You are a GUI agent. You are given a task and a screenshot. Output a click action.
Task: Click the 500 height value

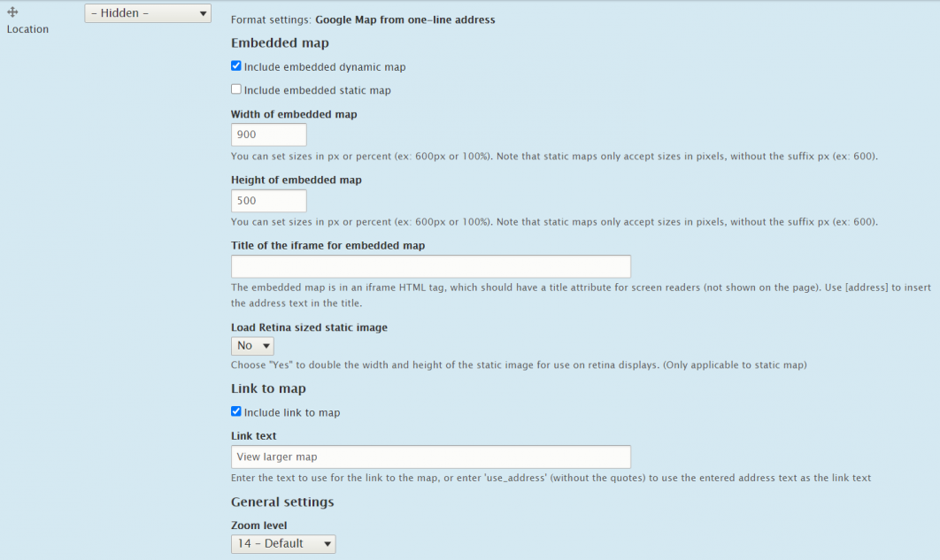click(x=246, y=200)
